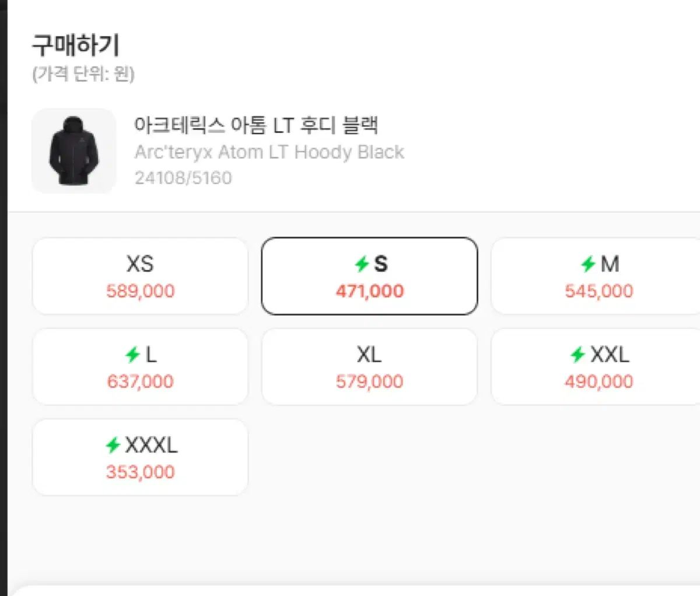Open the black jacket product thumbnail
Screen dimensions: 700x596
pyautogui.click(x=73, y=150)
